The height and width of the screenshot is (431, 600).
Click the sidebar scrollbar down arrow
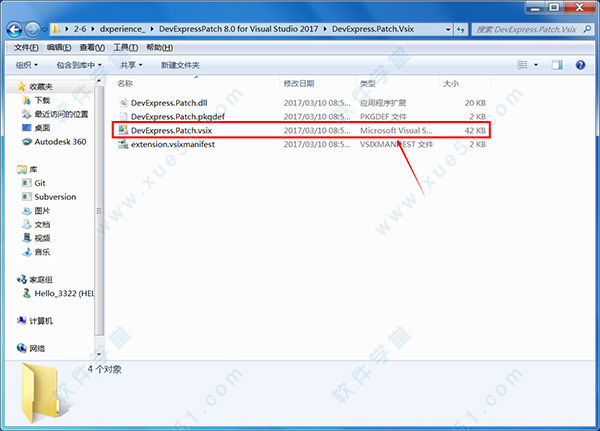pyautogui.click(x=99, y=354)
